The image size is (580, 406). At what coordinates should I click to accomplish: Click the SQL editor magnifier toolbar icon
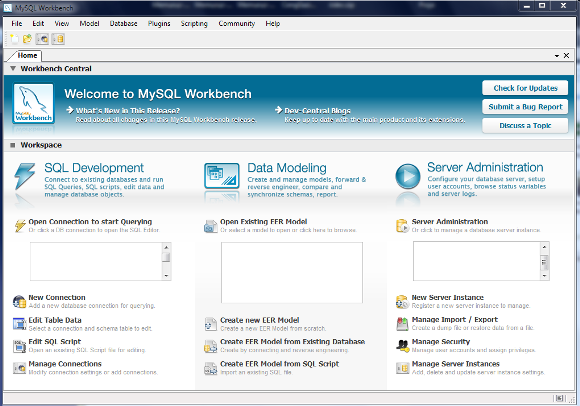tap(43, 39)
